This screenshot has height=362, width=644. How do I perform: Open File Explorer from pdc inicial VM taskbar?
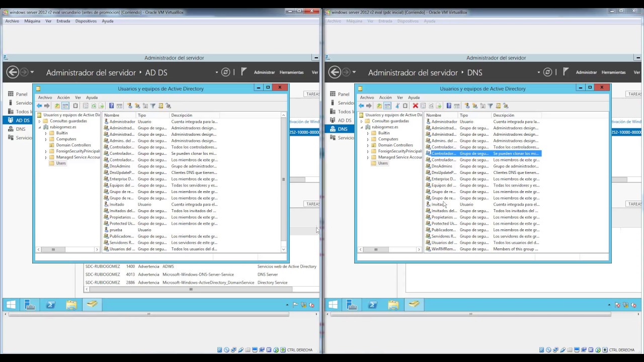pyautogui.click(x=393, y=305)
